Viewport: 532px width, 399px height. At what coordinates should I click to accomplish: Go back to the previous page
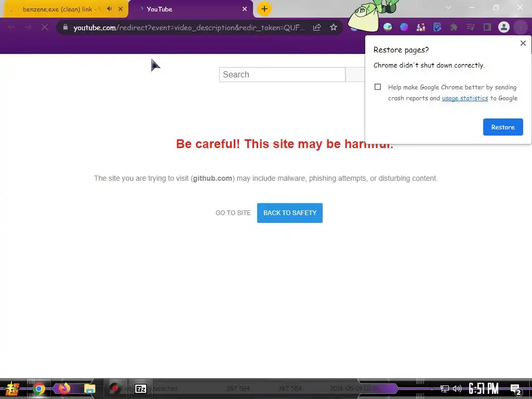(x=11, y=27)
